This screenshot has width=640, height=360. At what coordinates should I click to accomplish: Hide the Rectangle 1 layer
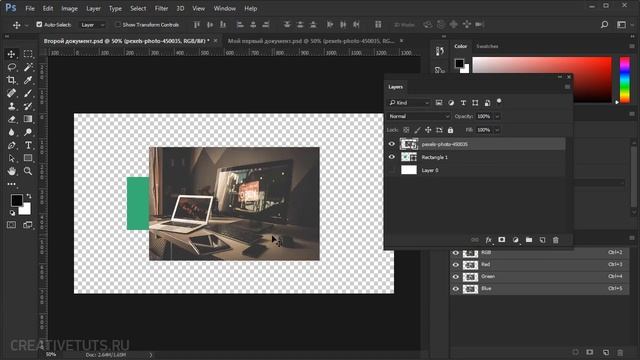pyautogui.click(x=392, y=157)
